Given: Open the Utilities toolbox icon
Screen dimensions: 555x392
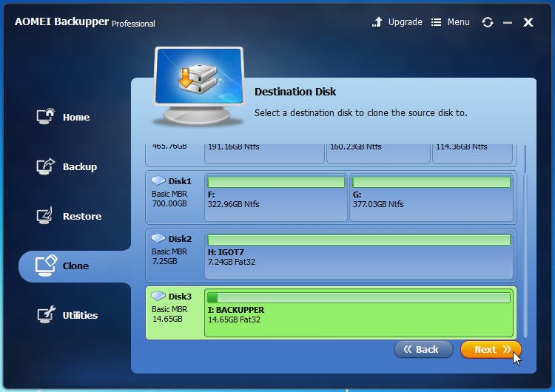Looking at the screenshot, I should tap(47, 314).
